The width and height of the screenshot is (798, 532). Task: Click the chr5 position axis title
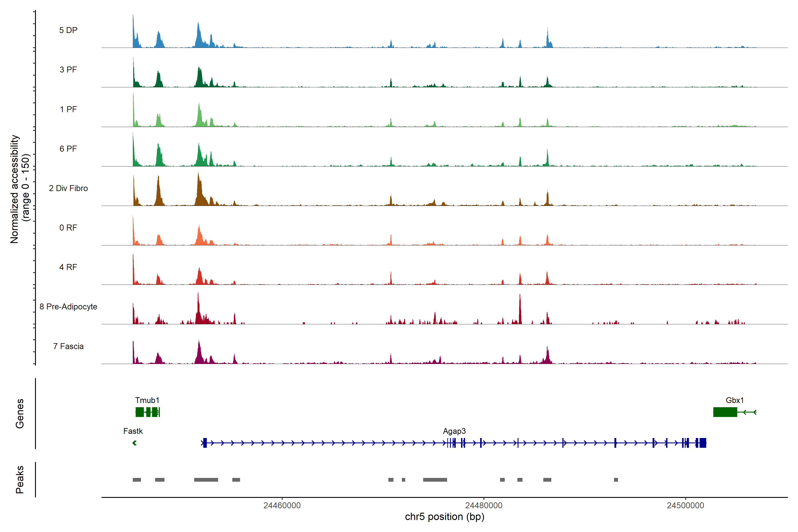pos(444,517)
